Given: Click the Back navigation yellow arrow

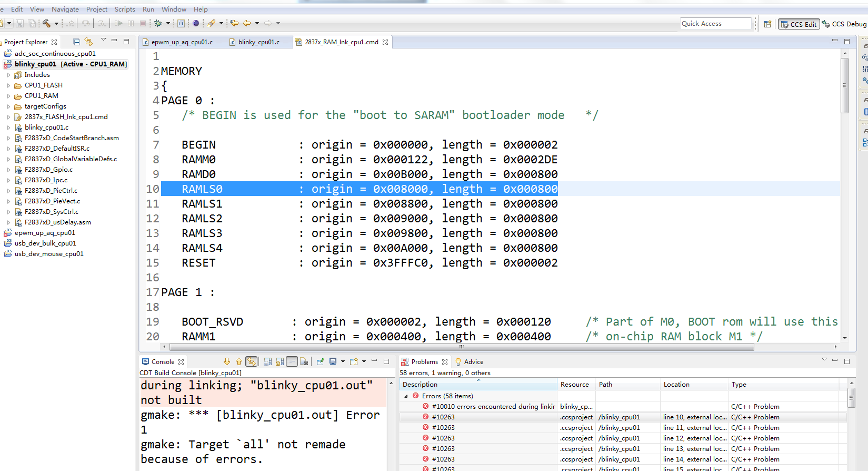Looking at the screenshot, I should tap(247, 23).
